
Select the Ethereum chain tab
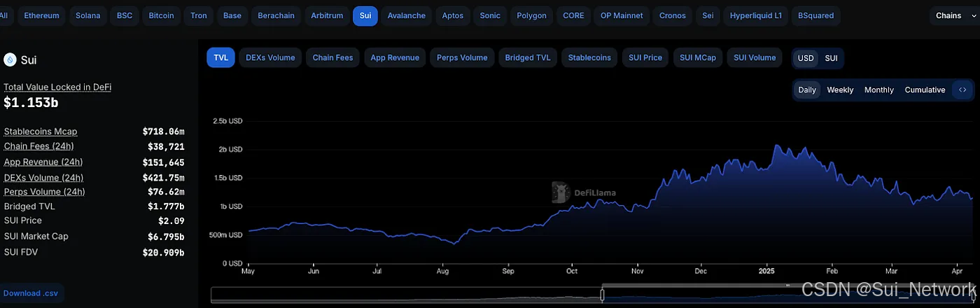pos(42,15)
